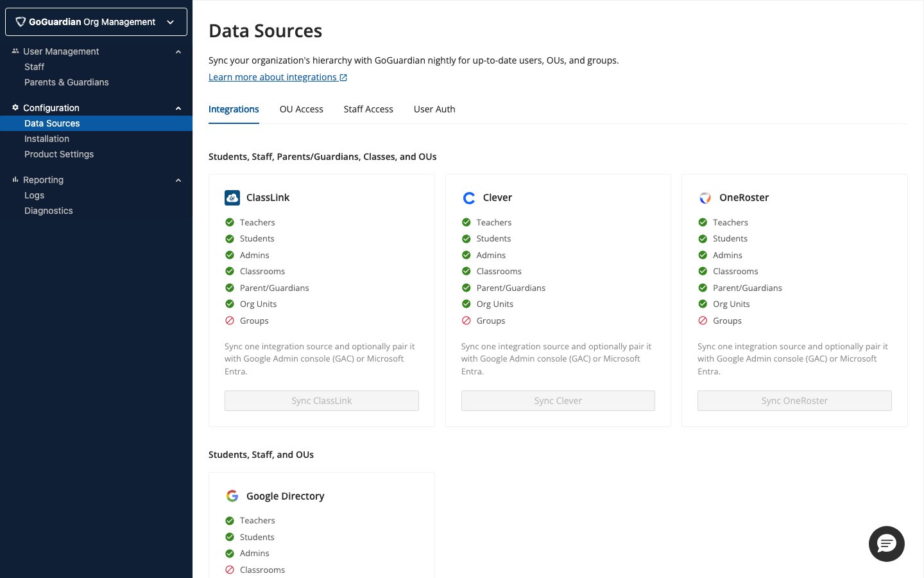
Task: Switch to the Staff Access tab
Action: (368, 109)
